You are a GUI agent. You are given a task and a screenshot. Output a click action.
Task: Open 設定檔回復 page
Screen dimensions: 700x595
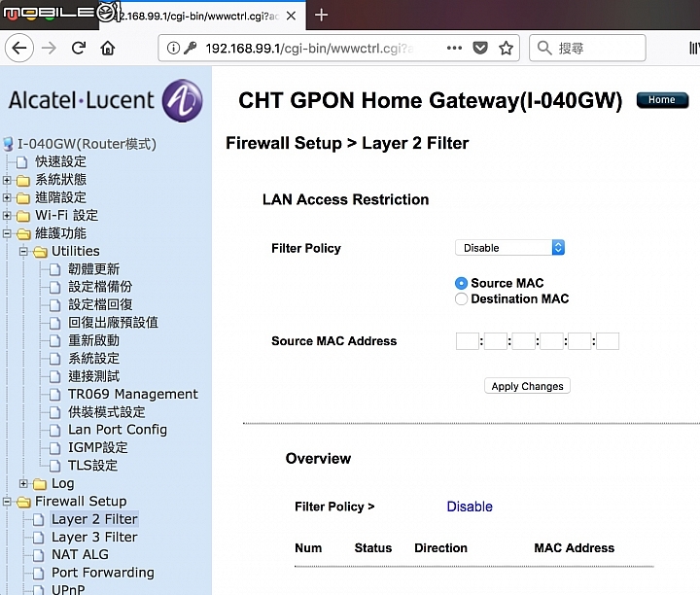pyautogui.click(x=100, y=305)
